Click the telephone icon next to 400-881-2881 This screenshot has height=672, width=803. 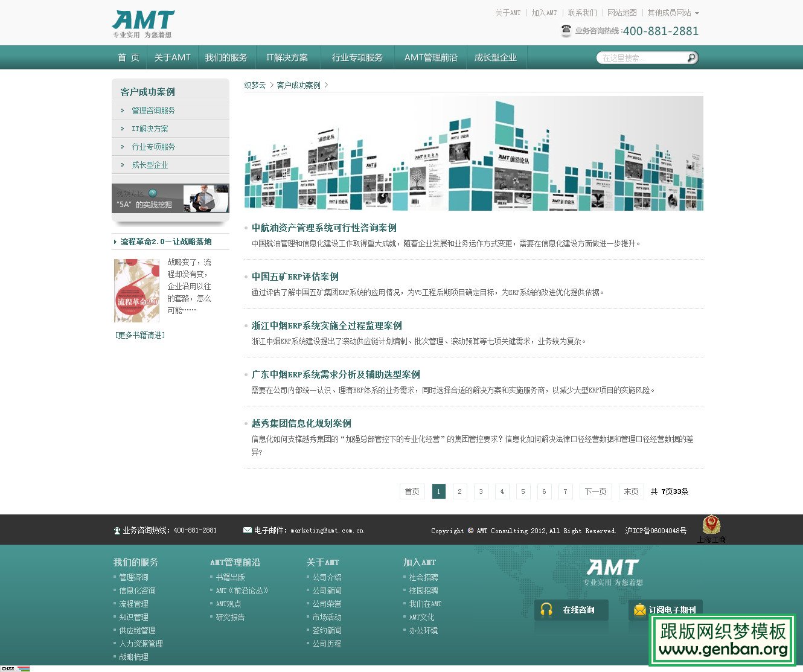click(566, 30)
